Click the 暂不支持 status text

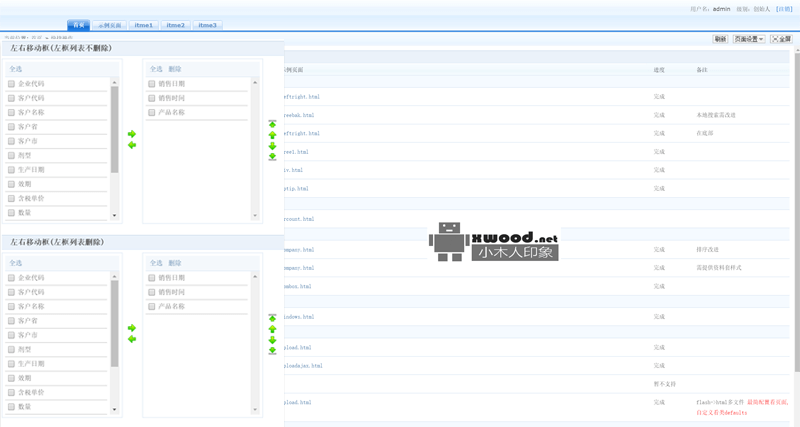click(664, 384)
